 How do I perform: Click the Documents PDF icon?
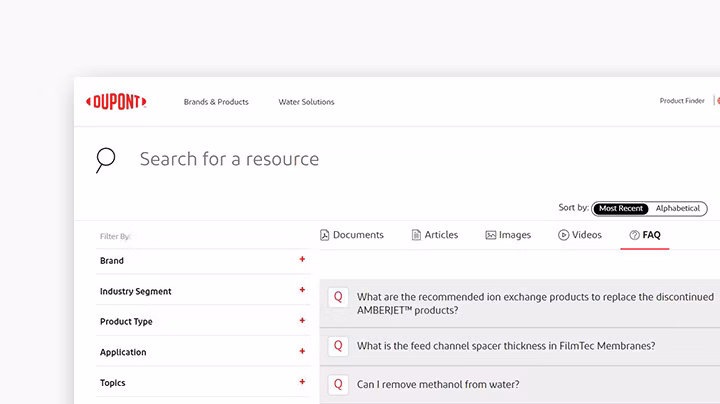(325, 235)
